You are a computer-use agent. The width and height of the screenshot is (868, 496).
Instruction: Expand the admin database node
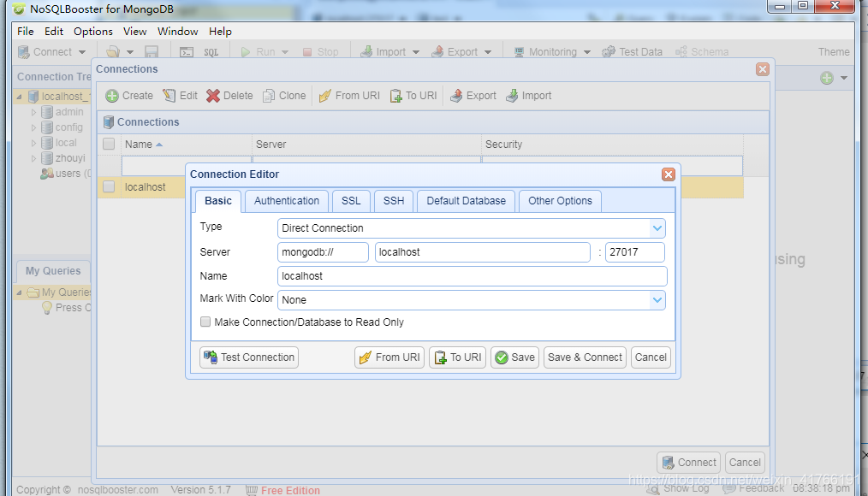coord(33,112)
